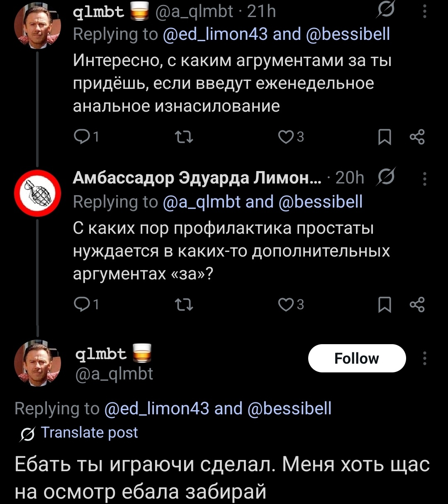Viewport: 448px width, 504px height.
Task: Follow the qlmbt account
Action: point(356,358)
